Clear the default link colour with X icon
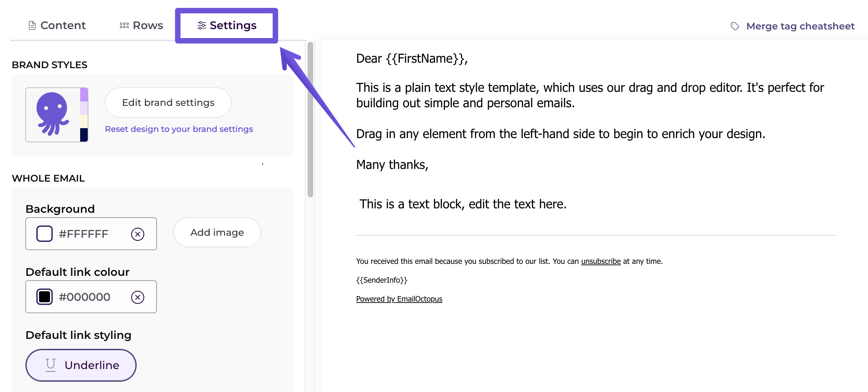This screenshot has width=868, height=392. click(x=138, y=297)
